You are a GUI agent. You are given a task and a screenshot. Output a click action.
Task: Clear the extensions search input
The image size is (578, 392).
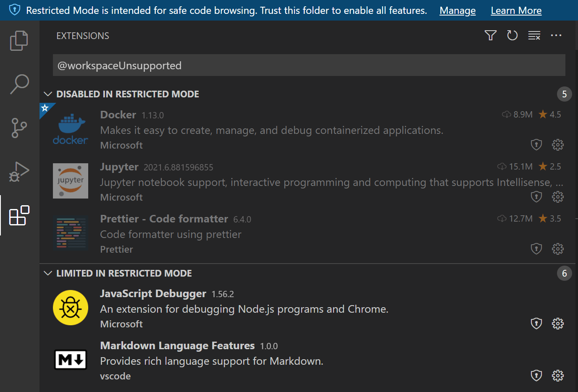coord(534,35)
